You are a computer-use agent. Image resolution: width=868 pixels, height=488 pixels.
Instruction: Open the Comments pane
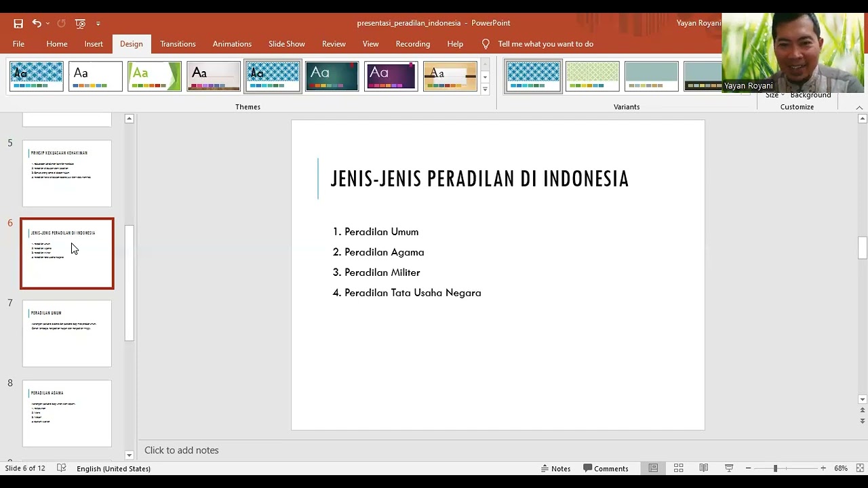tap(606, 468)
